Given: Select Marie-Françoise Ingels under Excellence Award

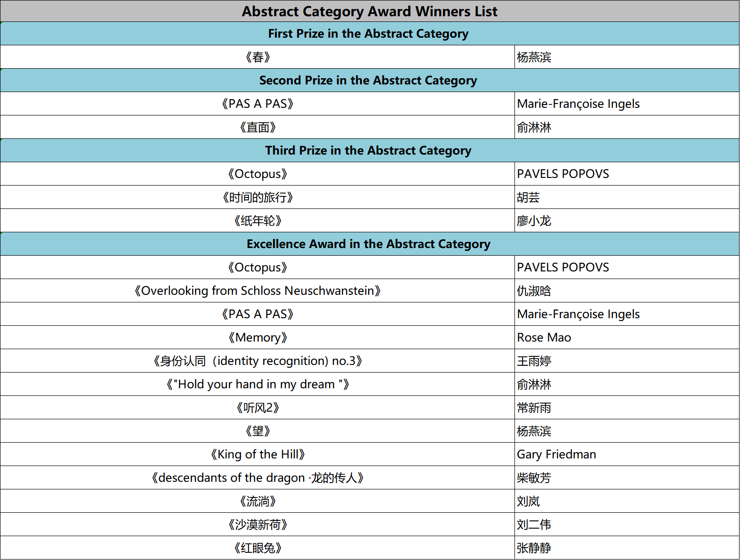Looking at the screenshot, I should [x=627, y=314].
